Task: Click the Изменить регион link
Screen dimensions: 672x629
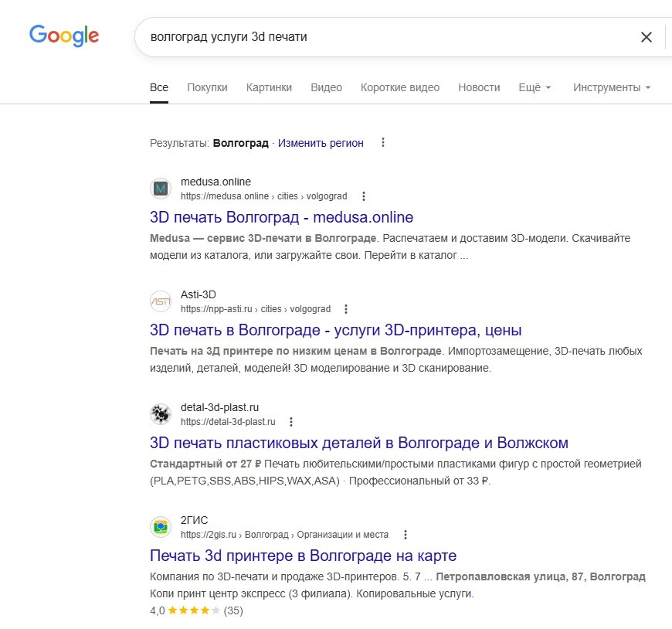Action: 321,143
